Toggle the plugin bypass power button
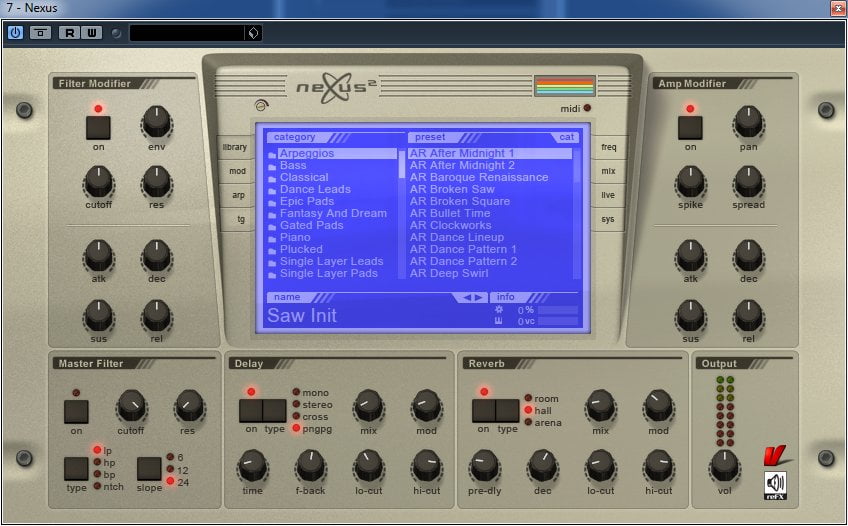 click(15, 32)
